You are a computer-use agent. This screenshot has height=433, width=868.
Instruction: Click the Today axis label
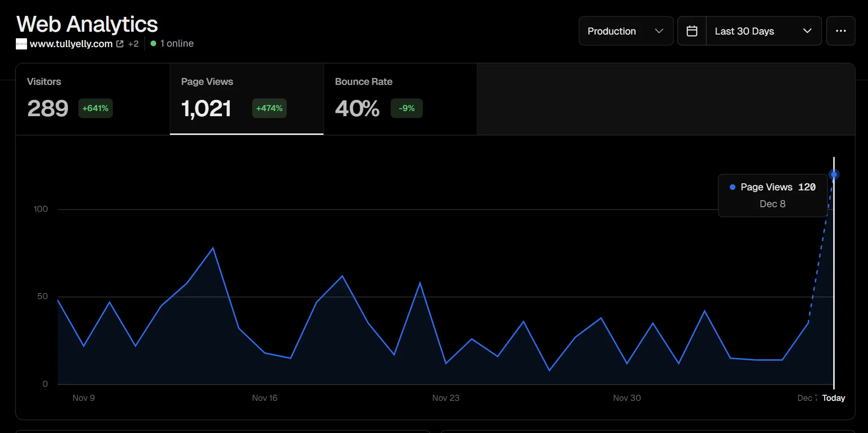834,398
